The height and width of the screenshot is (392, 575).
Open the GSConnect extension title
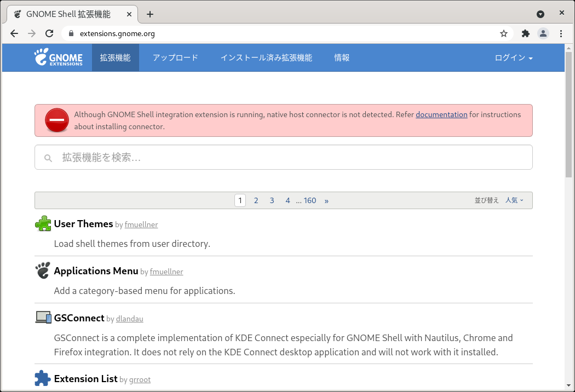pos(79,318)
